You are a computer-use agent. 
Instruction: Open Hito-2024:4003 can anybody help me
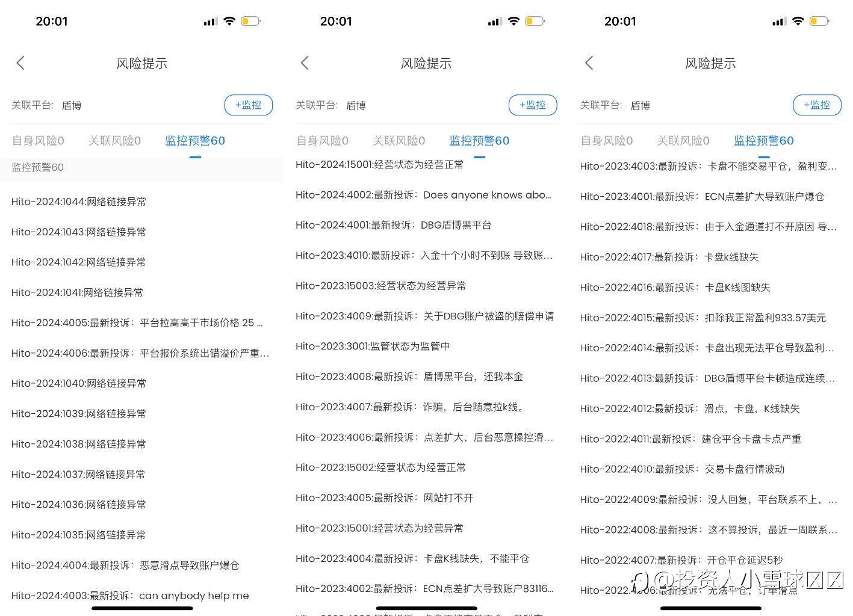click(x=130, y=596)
